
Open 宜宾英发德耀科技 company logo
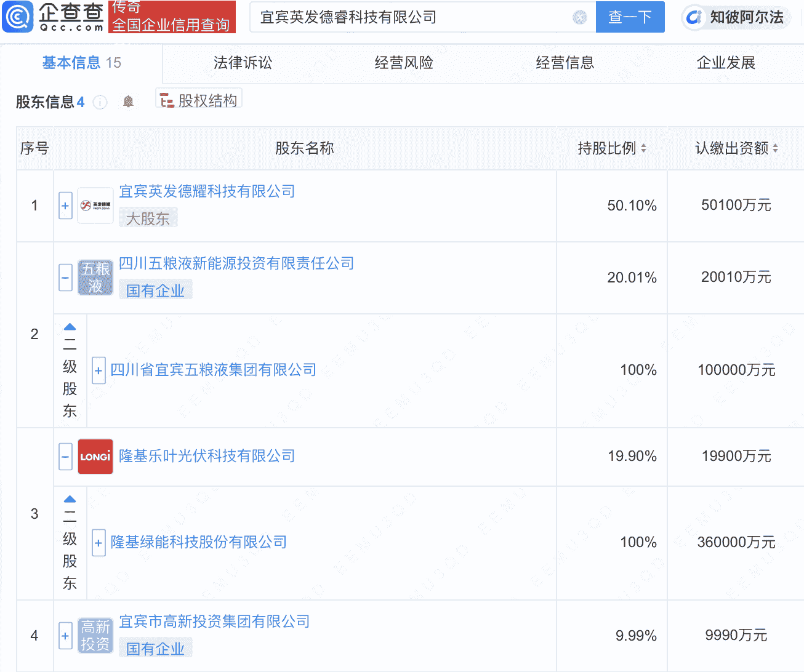(x=95, y=206)
